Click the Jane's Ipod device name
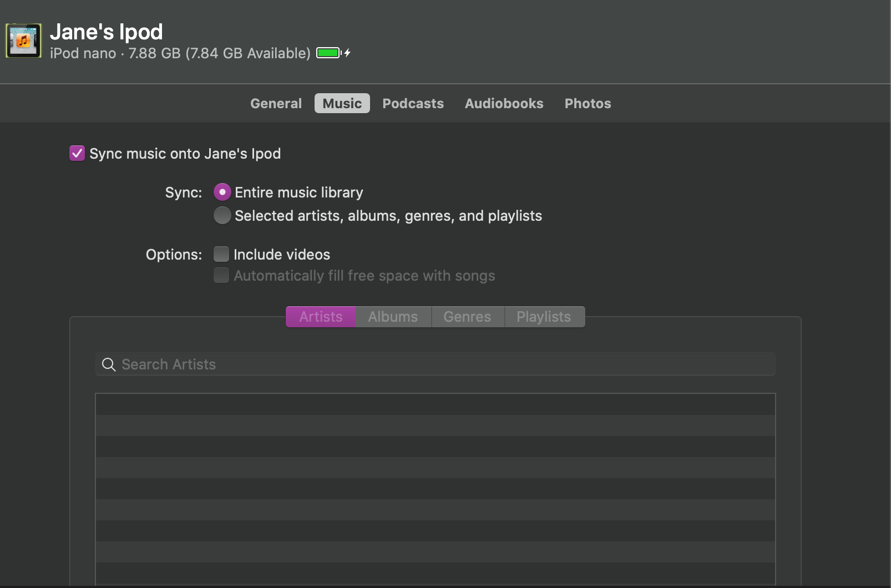The height and width of the screenshot is (588, 891). (x=107, y=32)
